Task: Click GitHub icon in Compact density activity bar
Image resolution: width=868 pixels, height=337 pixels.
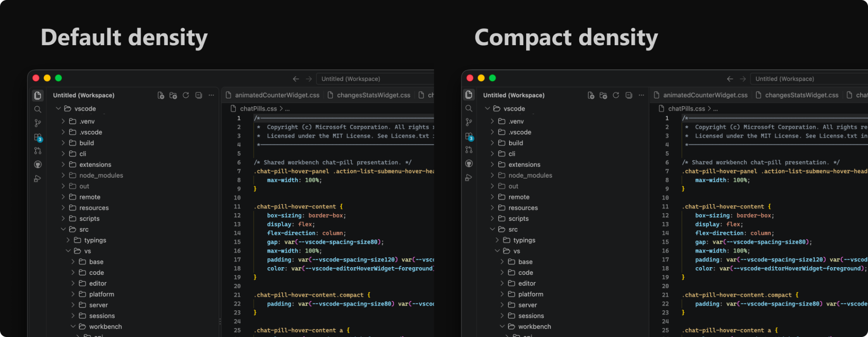Action: tap(469, 164)
